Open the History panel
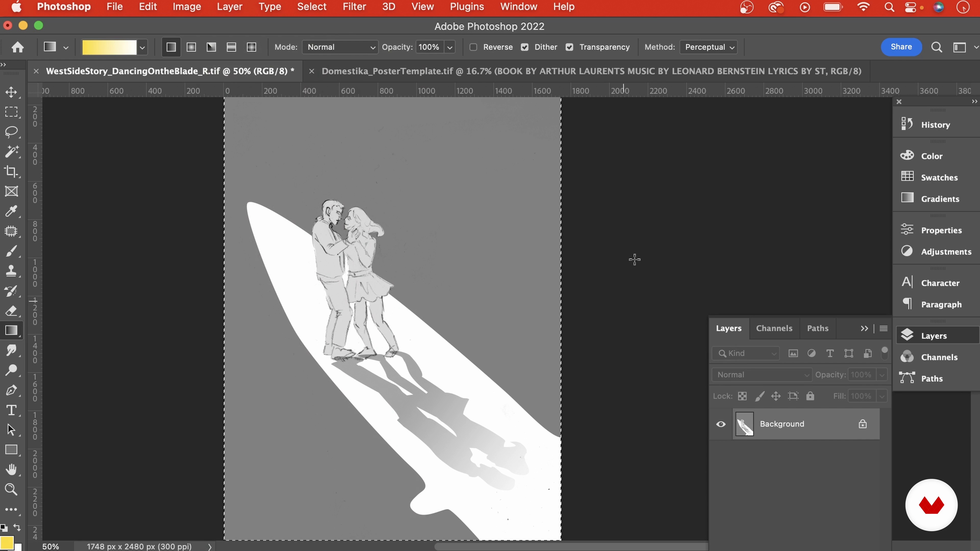The height and width of the screenshot is (551, 980). [936, 125]
